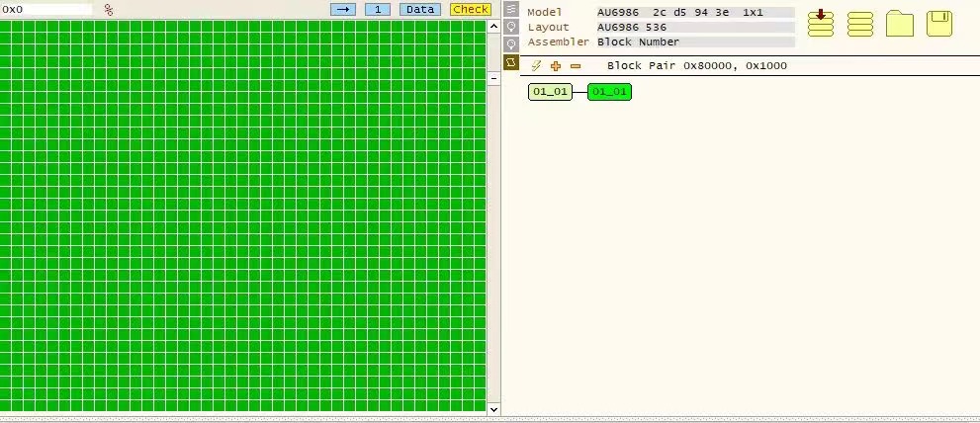The height and width of the screenshot is (423, 980).
Task: Click the orange minus icon
Action: (x=576, y=66)
